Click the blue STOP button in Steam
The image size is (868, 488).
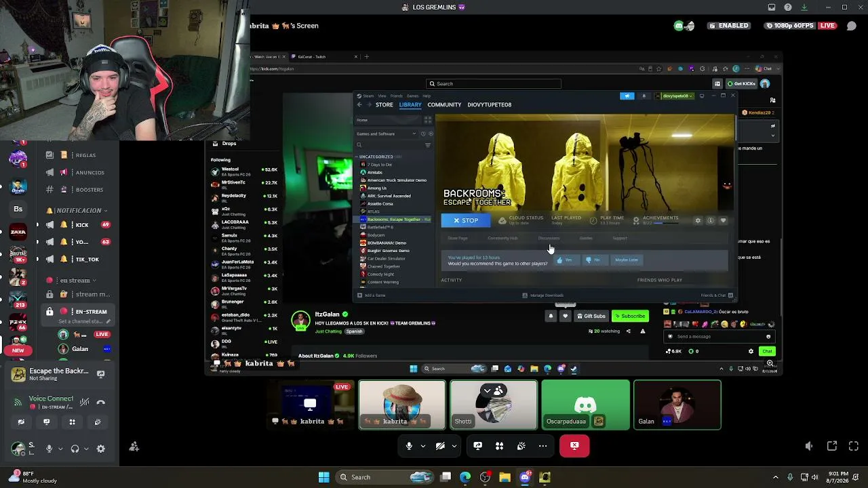click(465, 220)
